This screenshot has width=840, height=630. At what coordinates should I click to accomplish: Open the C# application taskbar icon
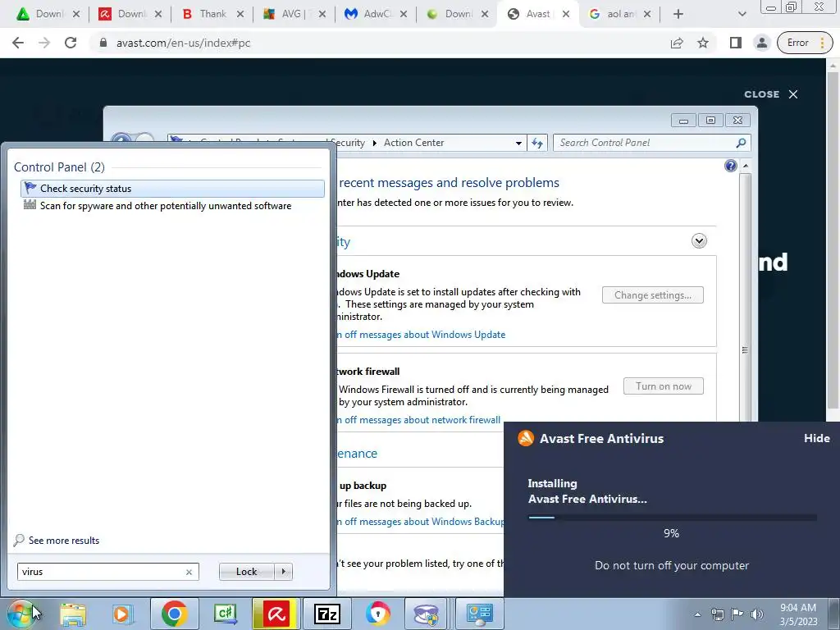[225, 614]
